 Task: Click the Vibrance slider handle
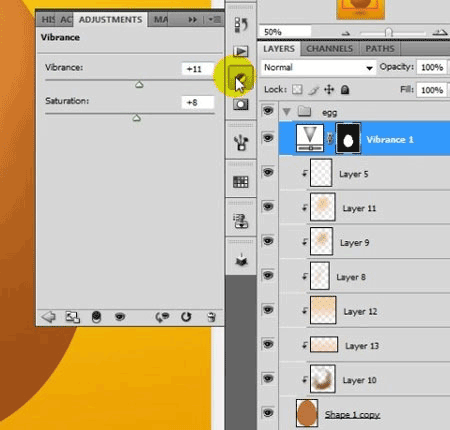coord(139,85)
